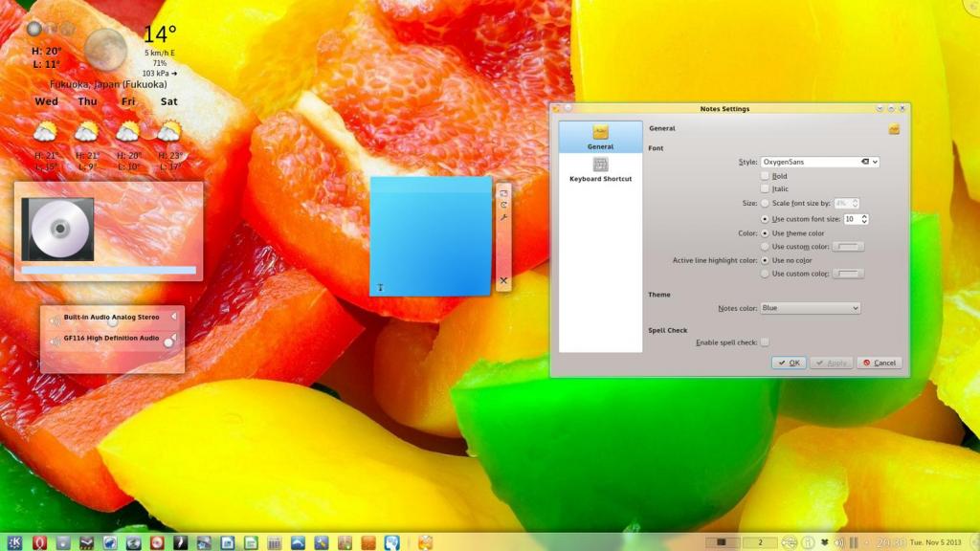The height and width of the screenshot is (551, 980).
Task: Enable the Bold font checkbox
Action: tap(765, 176)
